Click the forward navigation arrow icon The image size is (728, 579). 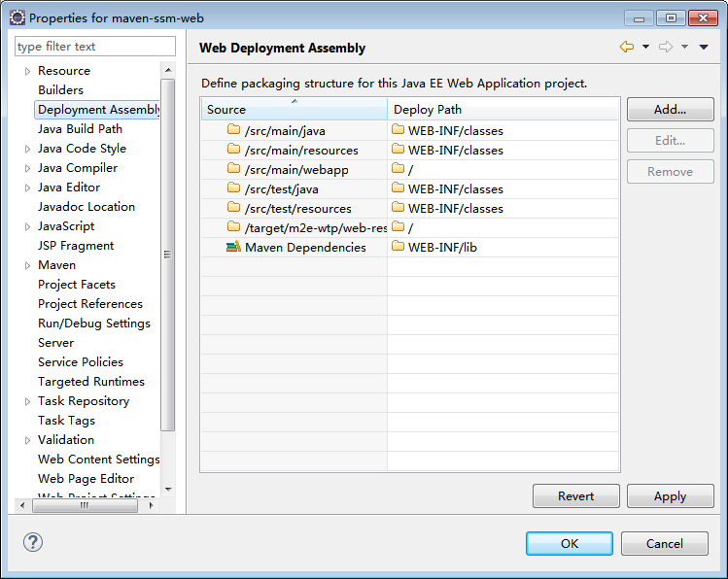coord(666,47)
